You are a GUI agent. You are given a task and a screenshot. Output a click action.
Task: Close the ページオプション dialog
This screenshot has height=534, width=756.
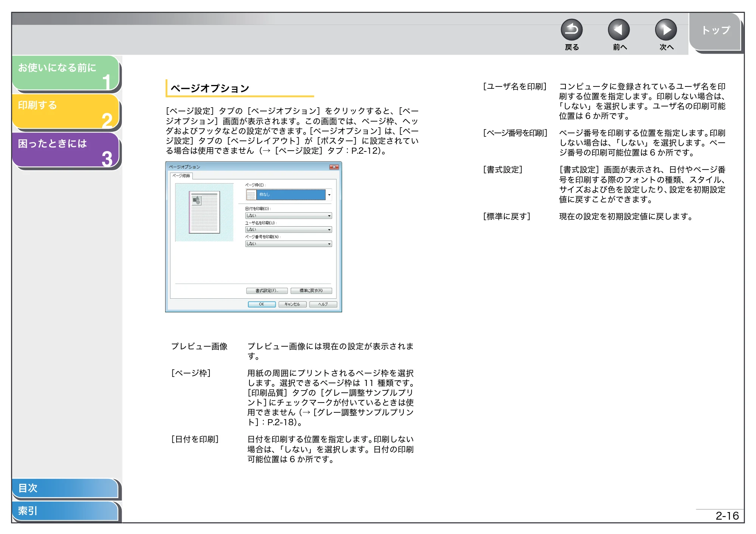click(334, 167)
